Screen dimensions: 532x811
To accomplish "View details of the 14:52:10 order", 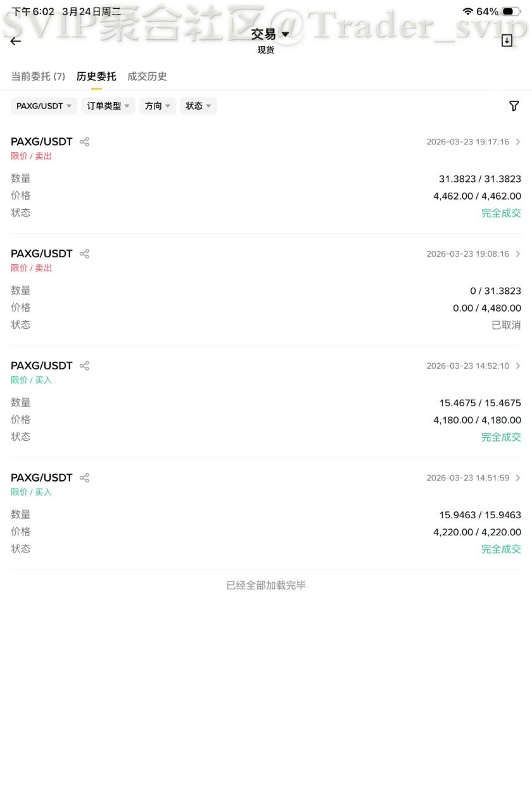I will [517, 366].
